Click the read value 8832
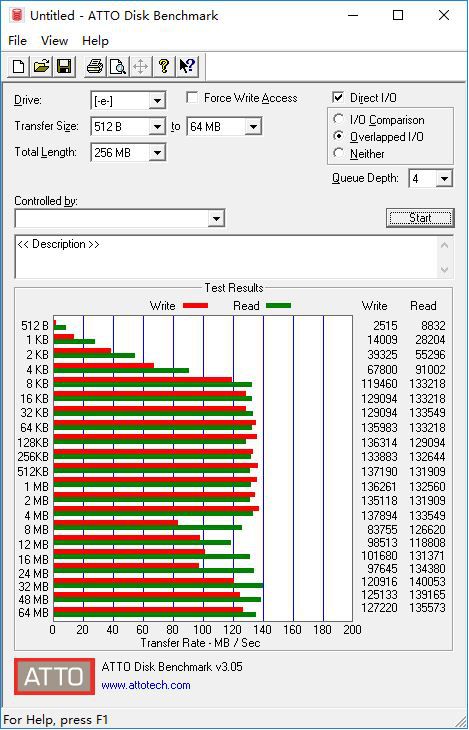469x730 pixels. 433,326
